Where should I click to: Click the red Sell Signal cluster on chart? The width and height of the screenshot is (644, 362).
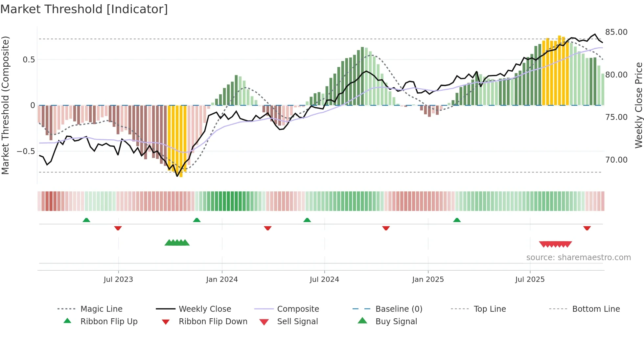(555, 244)
